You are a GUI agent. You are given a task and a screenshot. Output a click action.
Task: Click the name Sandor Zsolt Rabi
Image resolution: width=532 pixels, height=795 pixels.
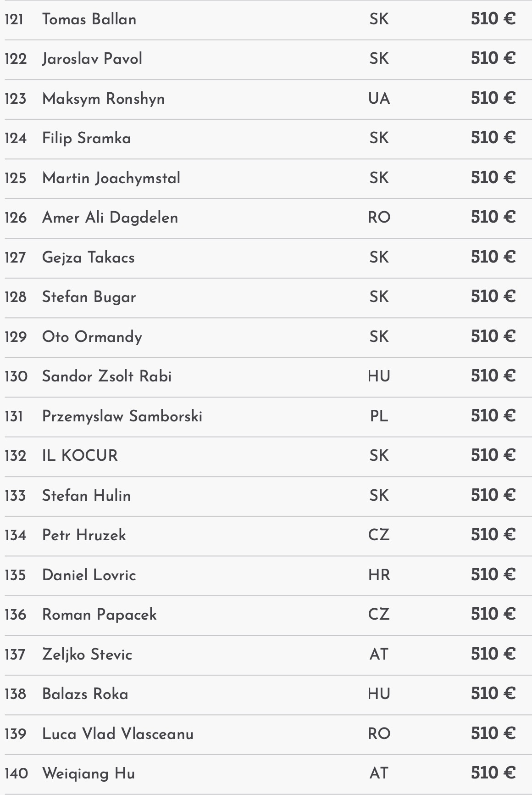point(106,376)
